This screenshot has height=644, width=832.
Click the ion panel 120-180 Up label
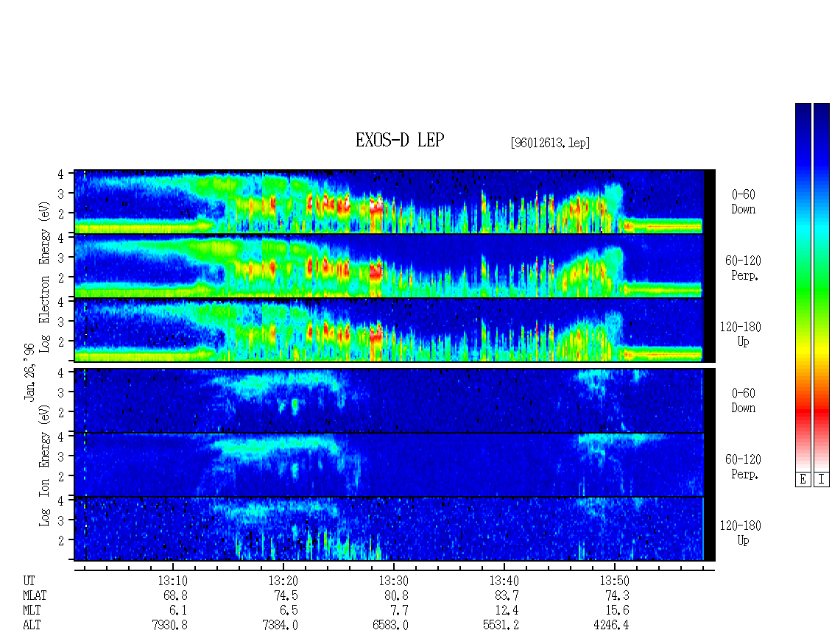(x=740, y=533)
